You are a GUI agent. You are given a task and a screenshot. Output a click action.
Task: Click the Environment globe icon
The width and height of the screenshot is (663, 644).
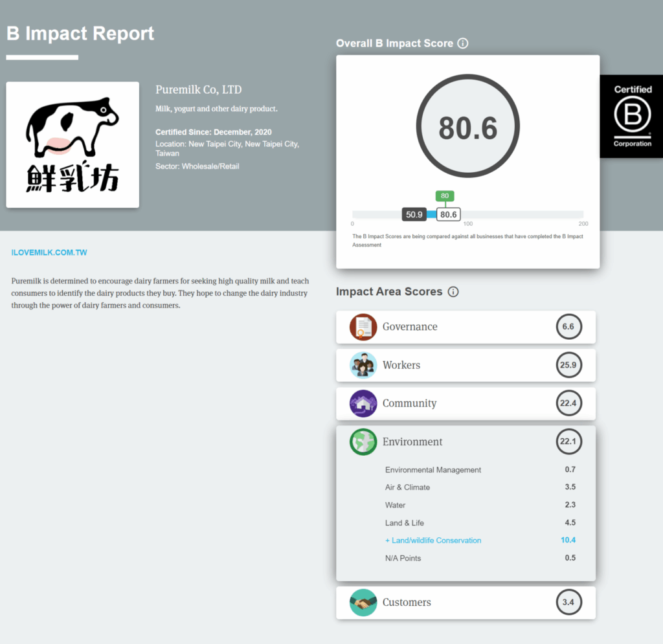(363, 441)
